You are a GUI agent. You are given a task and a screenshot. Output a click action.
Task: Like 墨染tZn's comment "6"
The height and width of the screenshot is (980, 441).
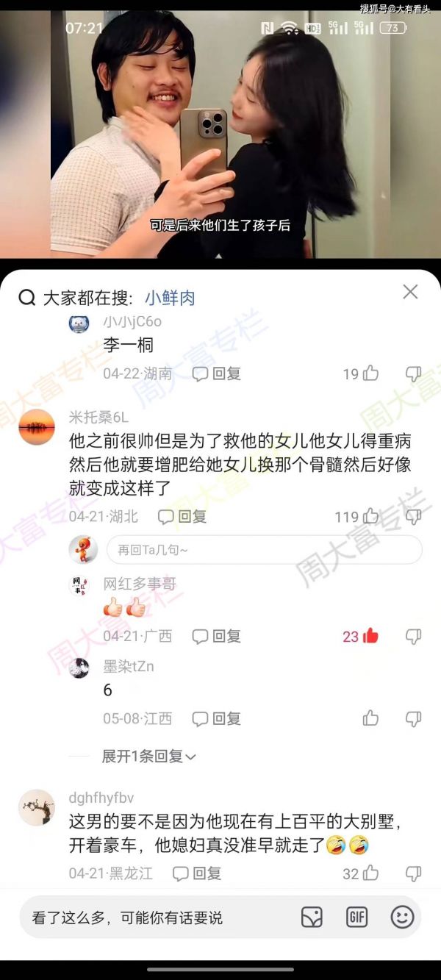tap(370, 718)
